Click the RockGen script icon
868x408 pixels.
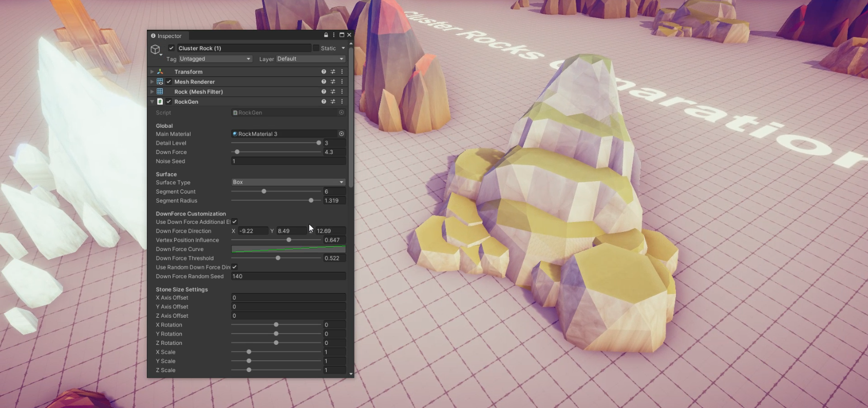tap(160, 102)
